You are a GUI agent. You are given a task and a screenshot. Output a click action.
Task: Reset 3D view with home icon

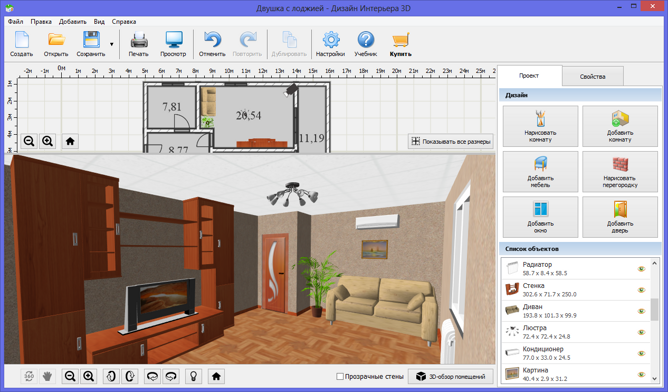[216, 376]
